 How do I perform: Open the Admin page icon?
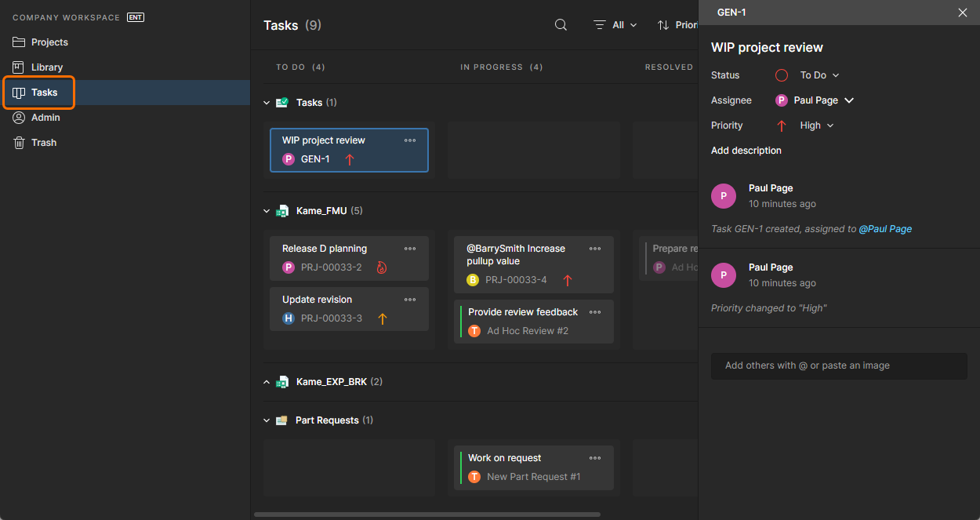(x=19, y=118)
